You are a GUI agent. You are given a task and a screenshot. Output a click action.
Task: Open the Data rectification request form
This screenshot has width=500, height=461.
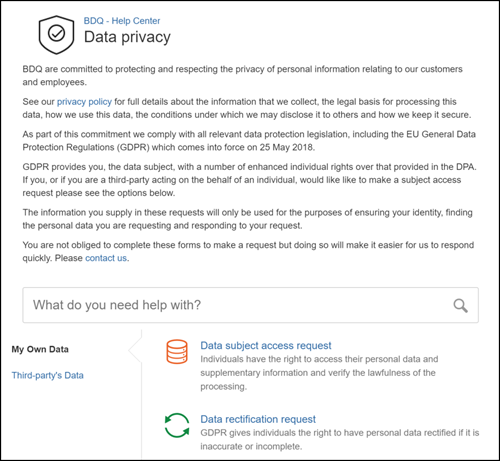pos(258,419)
